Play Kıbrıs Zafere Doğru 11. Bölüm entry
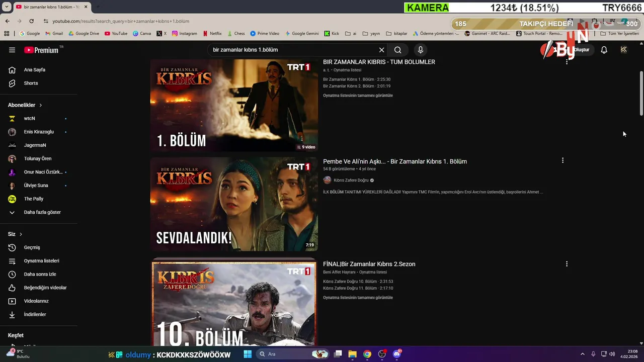644x362 pixels. coord(358,288)
